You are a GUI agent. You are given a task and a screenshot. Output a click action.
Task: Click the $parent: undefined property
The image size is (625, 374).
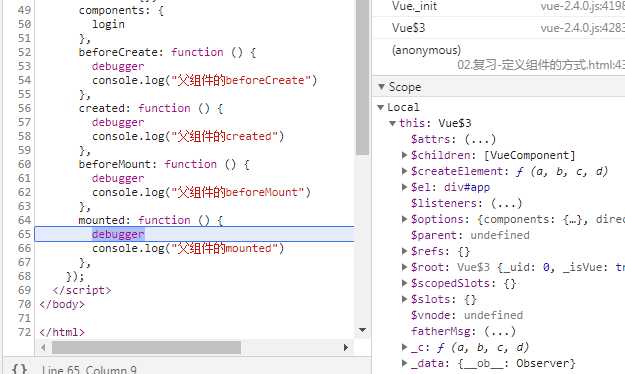click(470, 235)
